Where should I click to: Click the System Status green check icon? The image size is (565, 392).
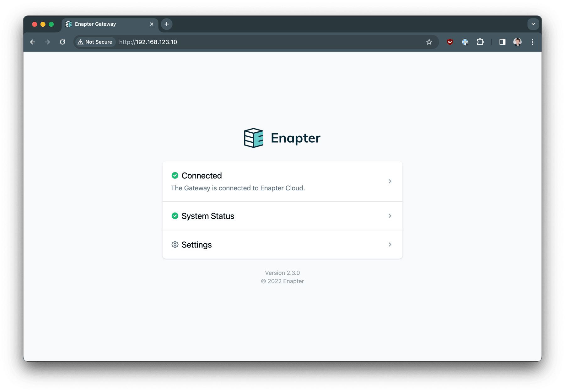click(x=175, y=216)
